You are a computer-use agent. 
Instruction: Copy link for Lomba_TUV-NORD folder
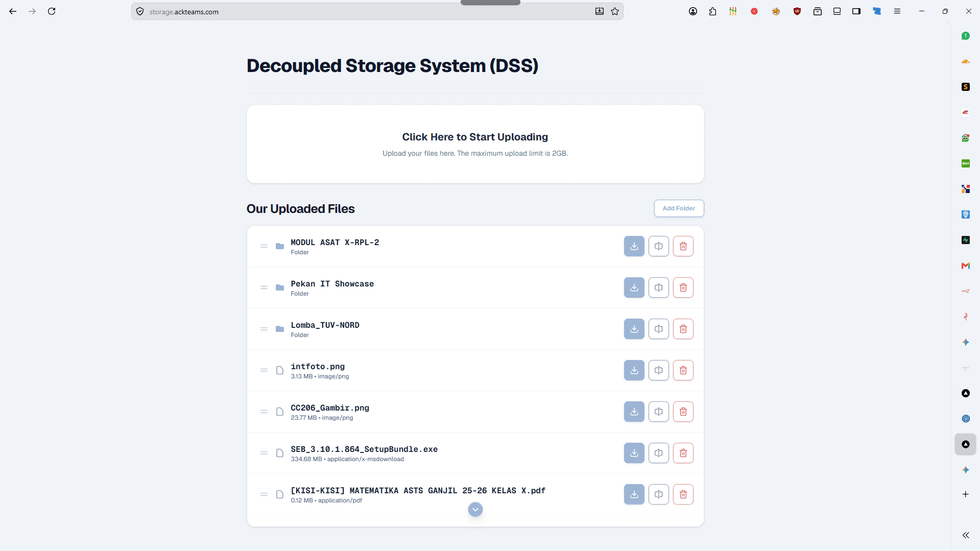(658, 329)
